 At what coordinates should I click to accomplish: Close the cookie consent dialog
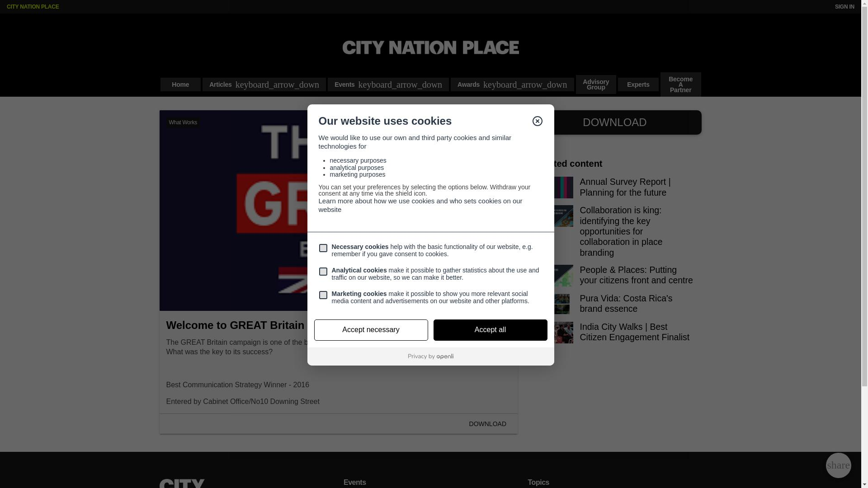(537, 121)
